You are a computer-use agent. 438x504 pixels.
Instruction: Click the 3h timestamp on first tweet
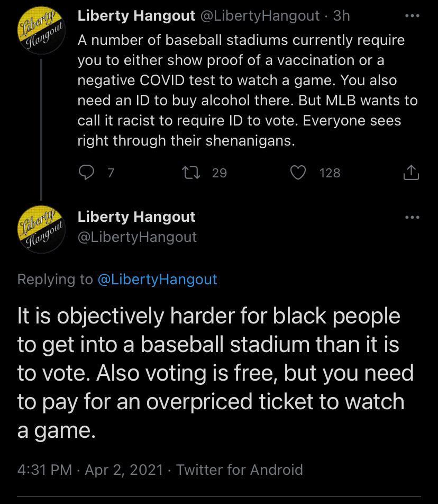(x=341, y=16)
